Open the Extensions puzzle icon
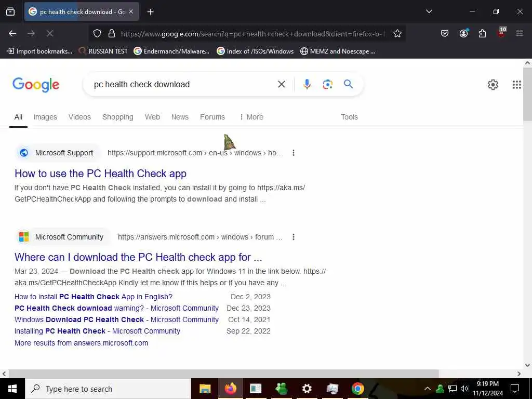 [482, 33]
